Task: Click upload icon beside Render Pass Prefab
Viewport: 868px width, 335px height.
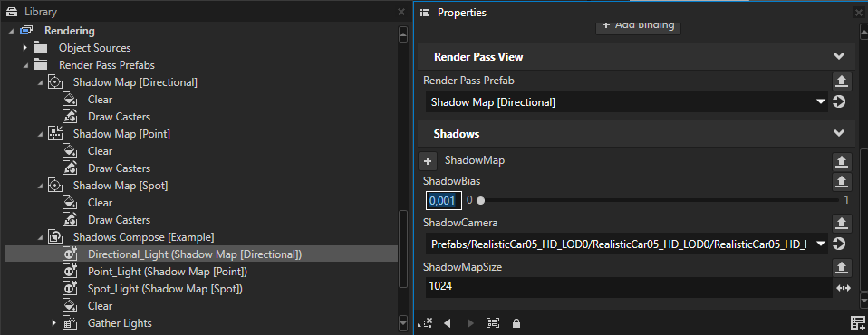Action: (841, 81)
